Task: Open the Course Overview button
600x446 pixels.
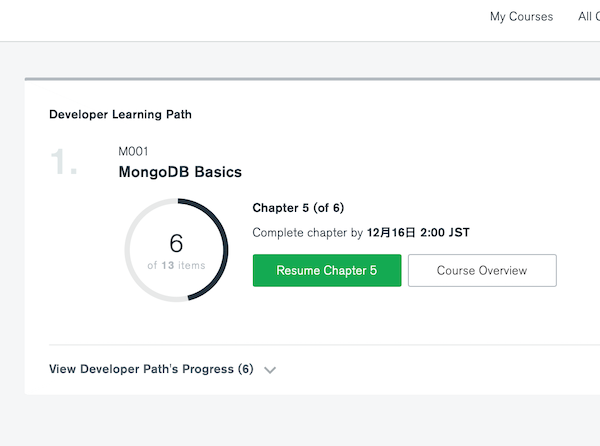Action: [x=482, y=270]
